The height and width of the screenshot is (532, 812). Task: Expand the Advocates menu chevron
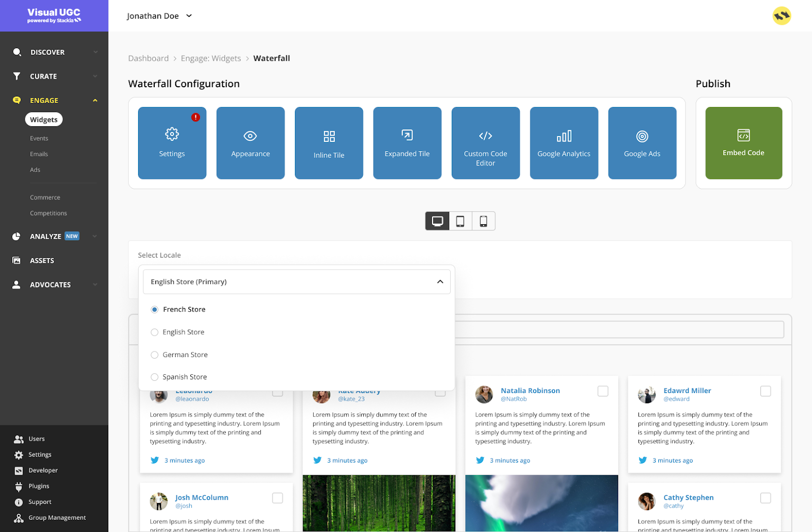coord(95,285)
